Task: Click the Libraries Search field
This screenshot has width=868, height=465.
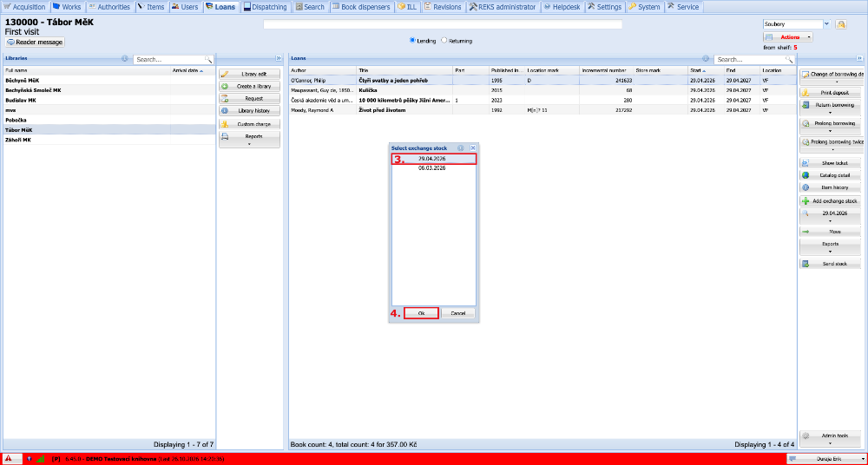Action: tap(169, 59)
